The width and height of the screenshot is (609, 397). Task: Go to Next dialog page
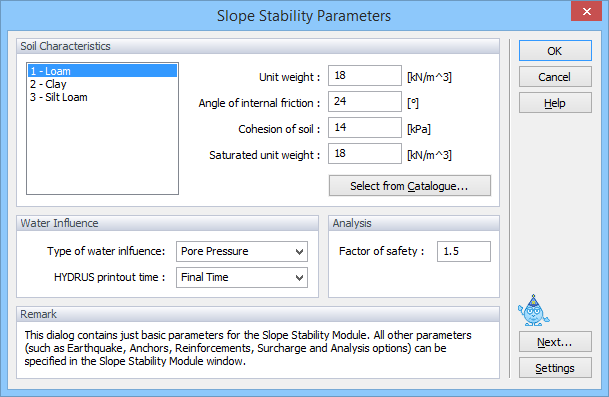555,342
